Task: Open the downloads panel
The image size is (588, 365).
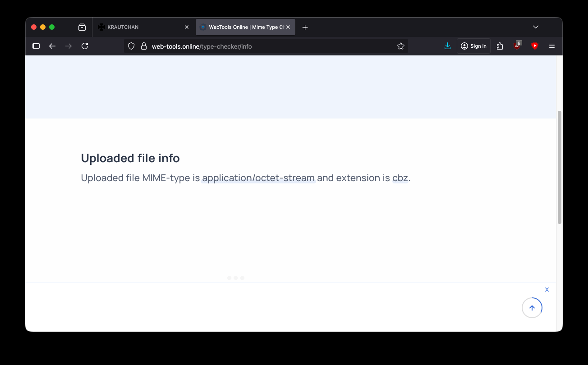Action: pyautogui.click(x=447, y=46)
